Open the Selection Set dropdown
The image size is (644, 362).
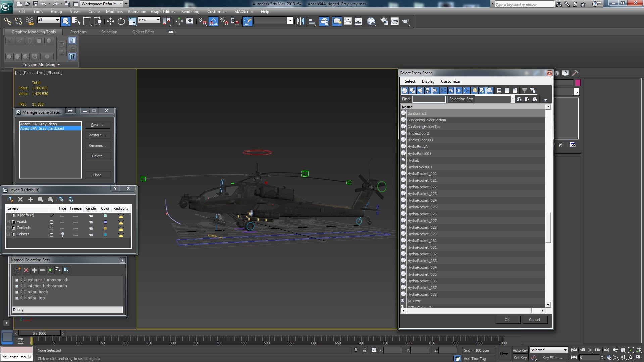513,99
